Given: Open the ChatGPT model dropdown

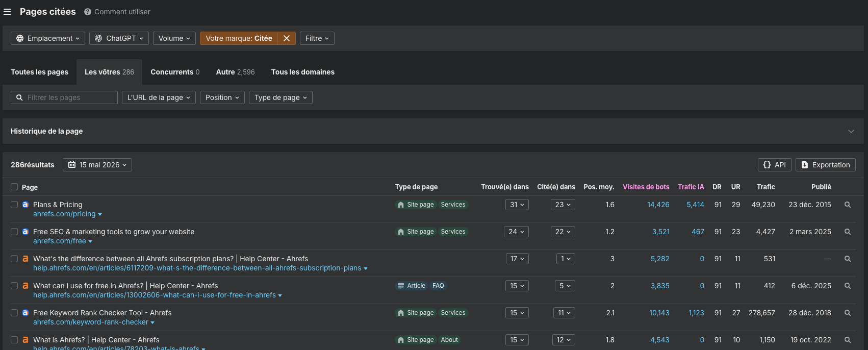Looking at the screenshot, I should pos(119,38).
